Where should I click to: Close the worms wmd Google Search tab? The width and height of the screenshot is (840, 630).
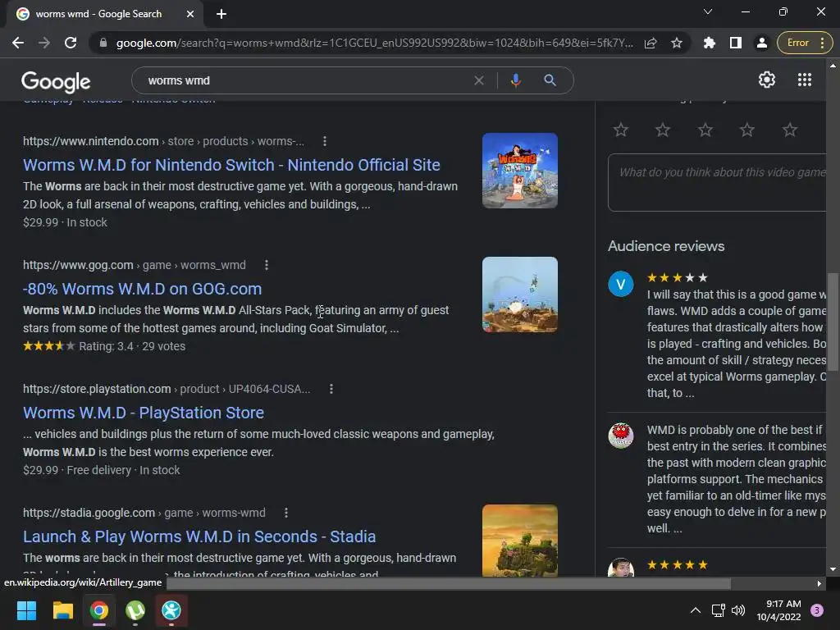tap(190, 14)
